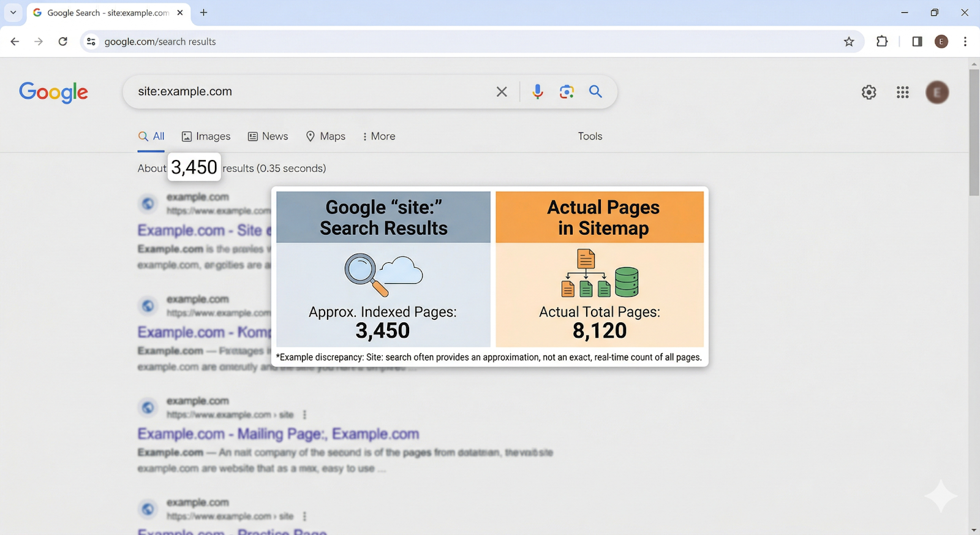Open the tab search dropdown arrow
Image resolution: width=980 pixels, height=535 pixels.
(13, 12)
